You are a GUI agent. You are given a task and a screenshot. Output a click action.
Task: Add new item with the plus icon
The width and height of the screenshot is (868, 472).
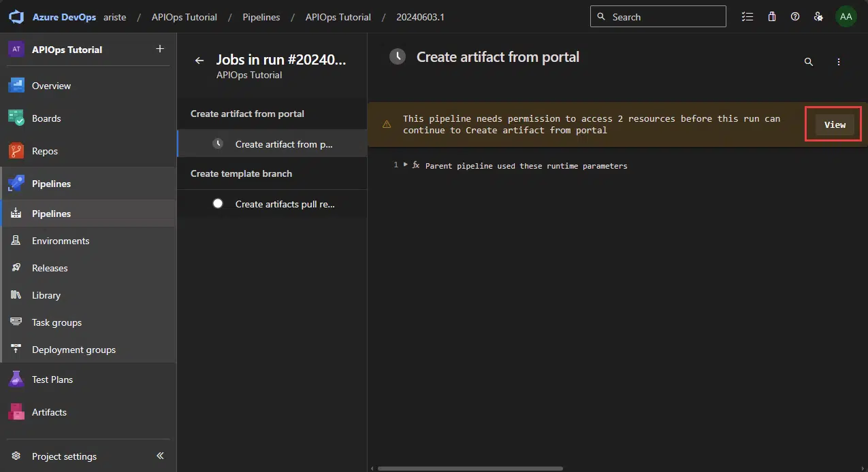(160, 49)
